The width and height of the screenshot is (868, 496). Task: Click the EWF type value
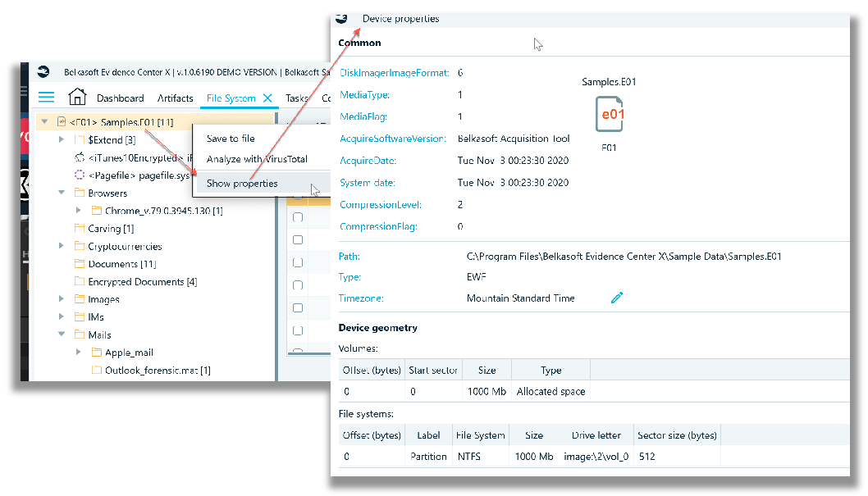click(x=476, y=277)
